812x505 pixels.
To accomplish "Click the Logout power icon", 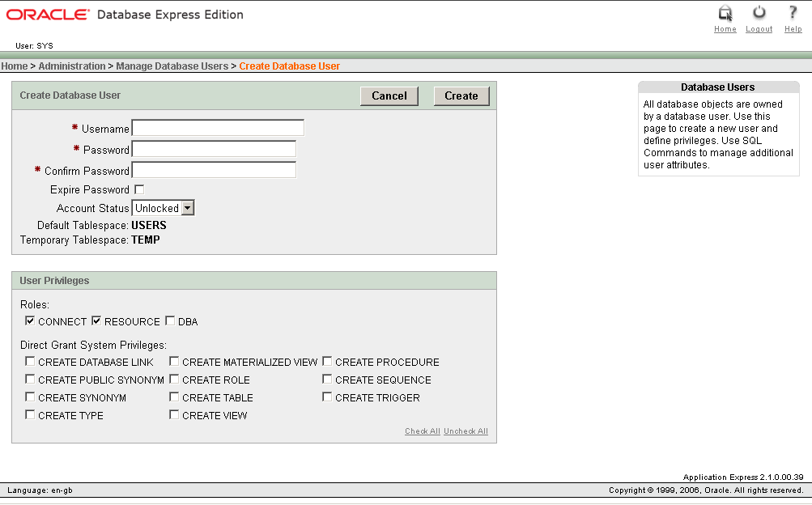I will click(759, 12).
